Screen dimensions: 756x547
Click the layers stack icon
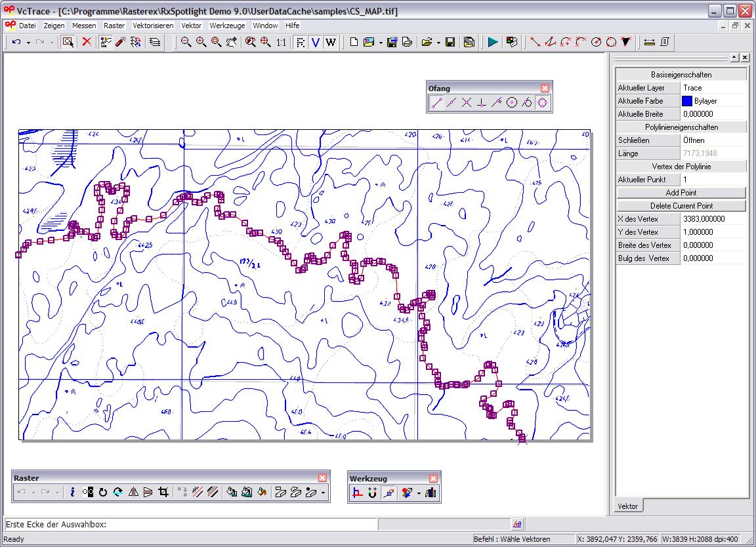(x=154, y=42)
